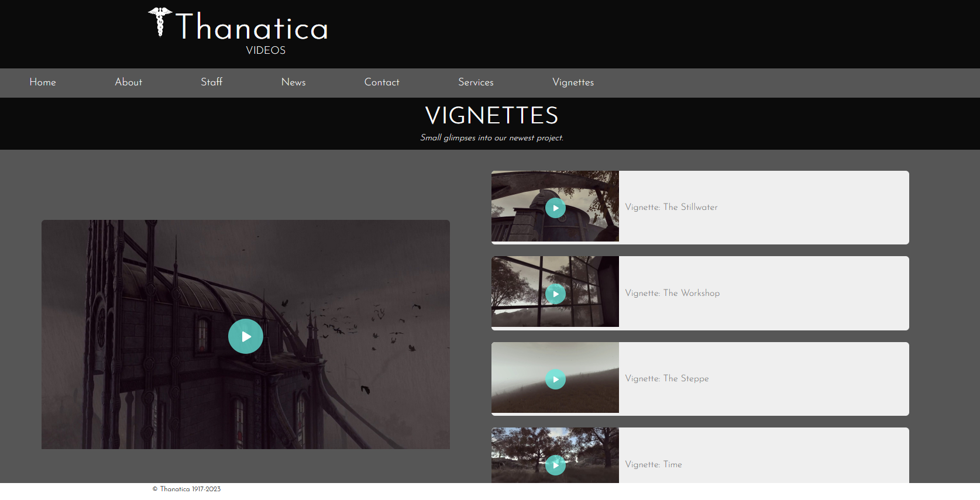Image resolution: width=980 pixels, height=500 pixels.
Task: Go to the About page
Action: click(x=129, y=82)
